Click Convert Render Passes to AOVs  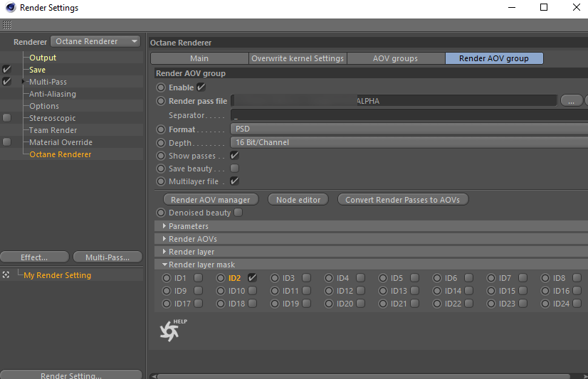pos(402,200)
